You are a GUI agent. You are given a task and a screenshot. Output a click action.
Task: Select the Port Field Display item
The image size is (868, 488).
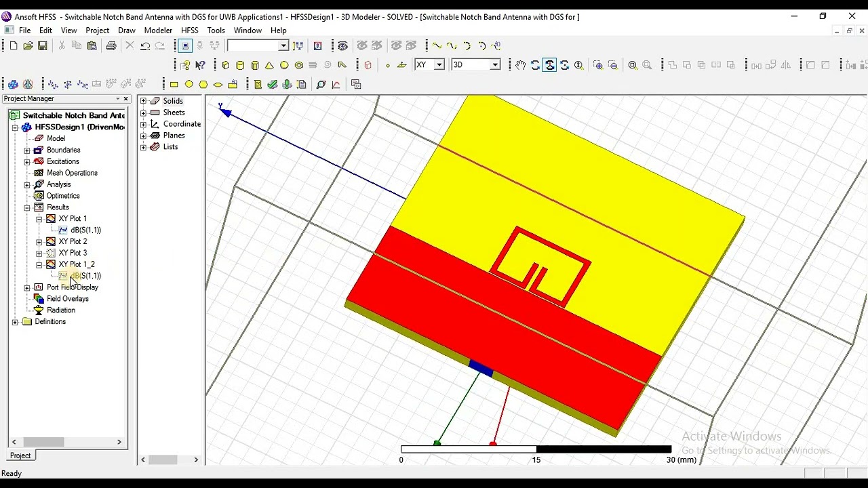[72, 287]
